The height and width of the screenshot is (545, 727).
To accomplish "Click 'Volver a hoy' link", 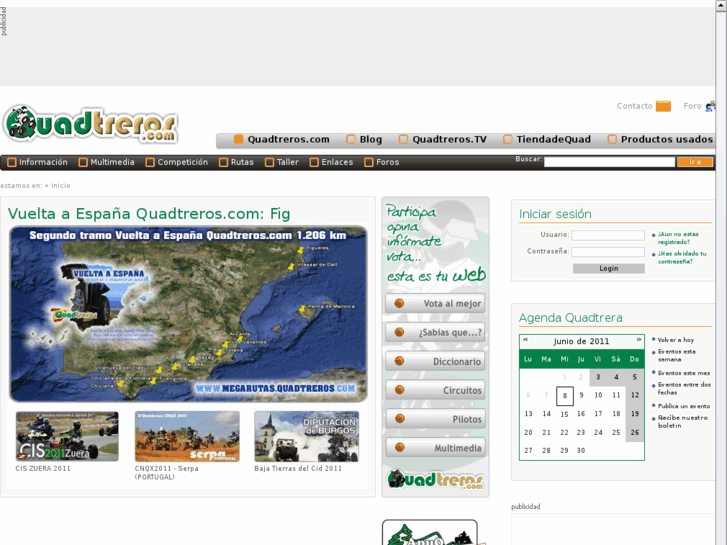I will tap(676, 340).
